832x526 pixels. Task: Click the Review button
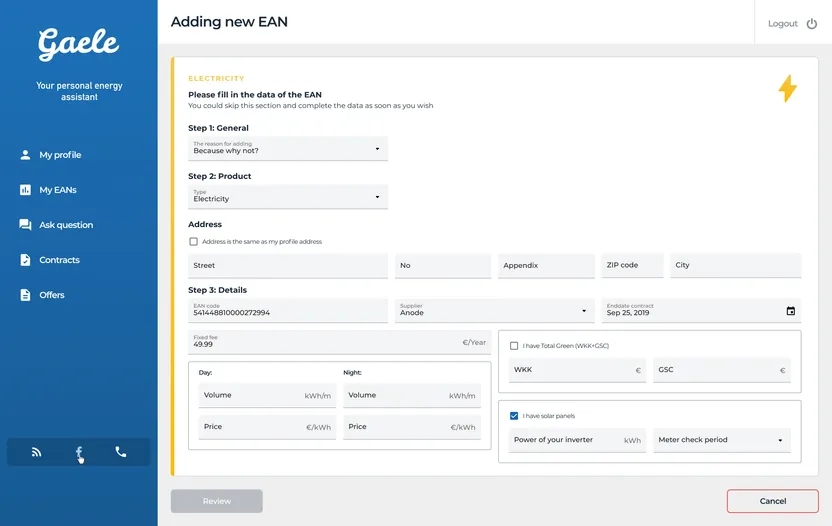[216, 501]
